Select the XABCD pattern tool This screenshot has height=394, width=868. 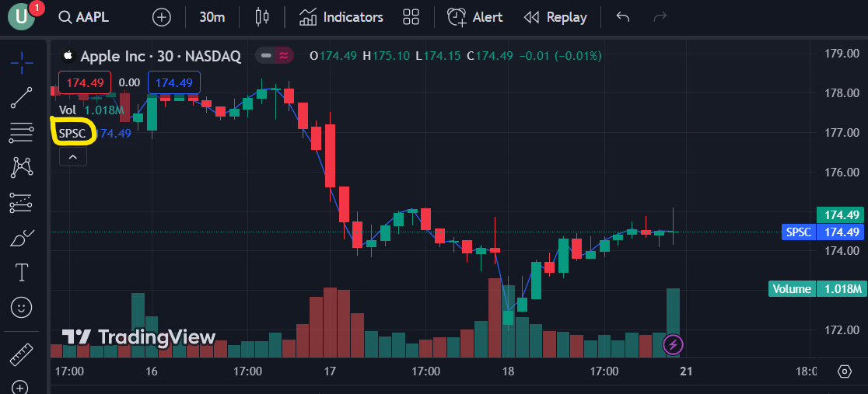click(x=22, y=168)
